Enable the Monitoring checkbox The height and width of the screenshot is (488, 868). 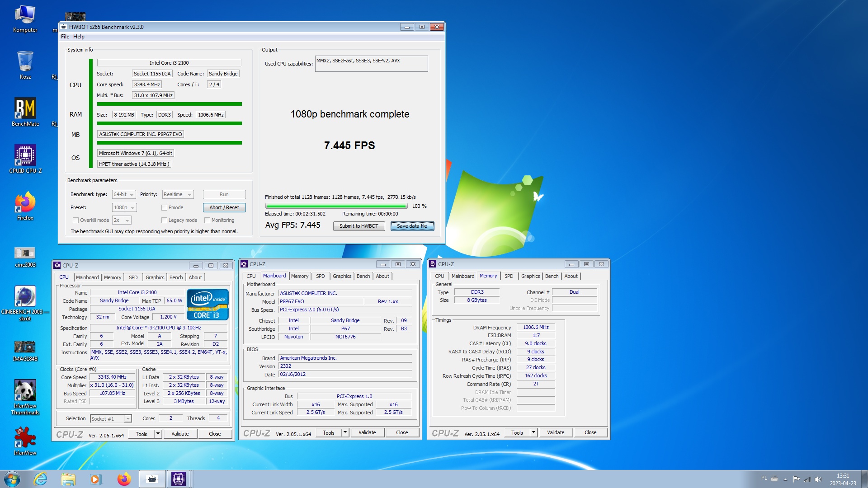pyautogui.click(x=207, y=220)
